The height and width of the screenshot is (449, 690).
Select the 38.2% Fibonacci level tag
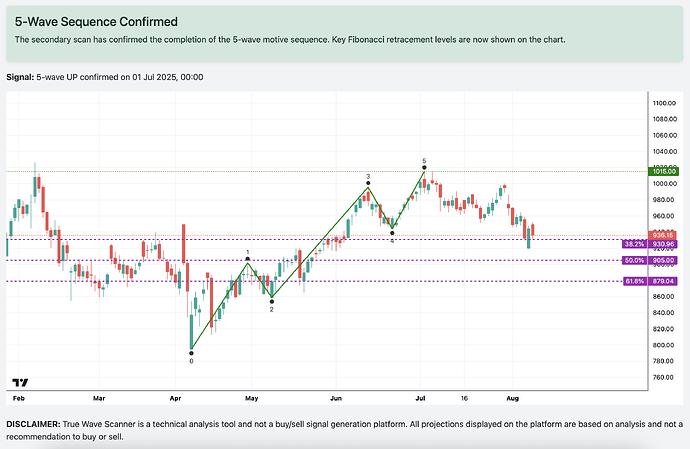[634, 244]
